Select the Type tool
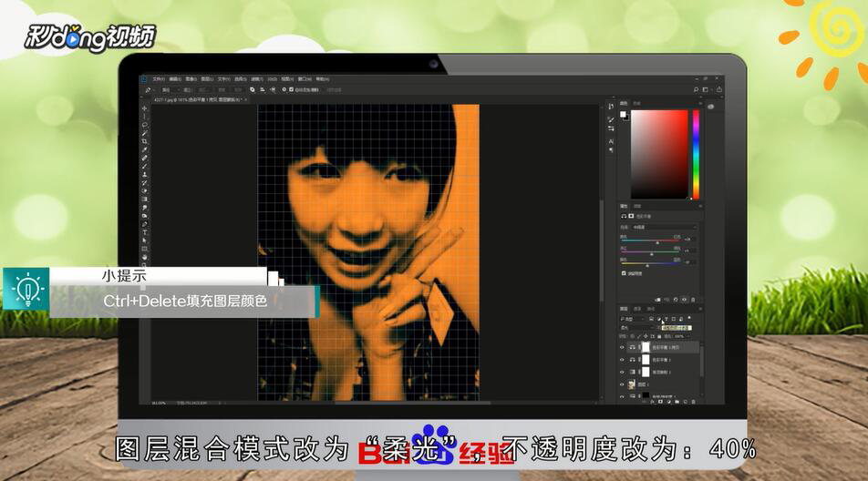This screenshot has height=481, width=868. coord(144,233)
